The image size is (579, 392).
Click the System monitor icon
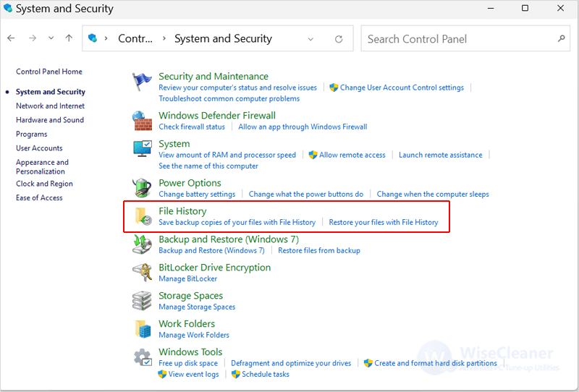tap(142, 148)
